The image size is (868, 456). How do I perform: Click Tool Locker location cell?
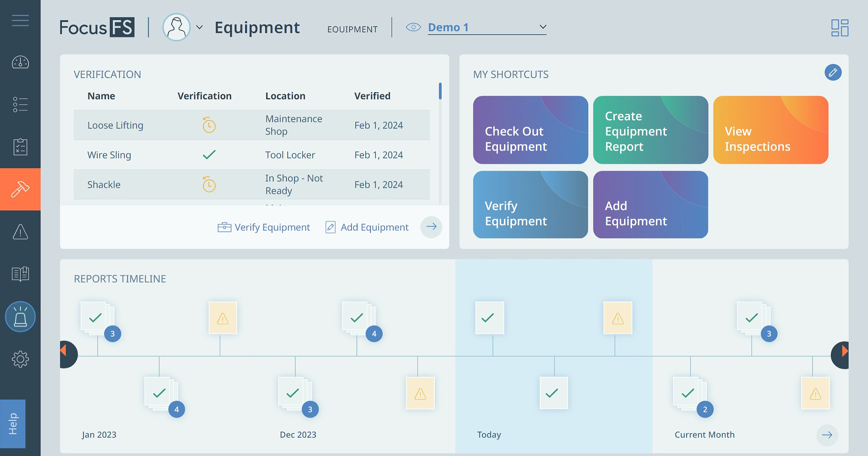pos(290,155)
